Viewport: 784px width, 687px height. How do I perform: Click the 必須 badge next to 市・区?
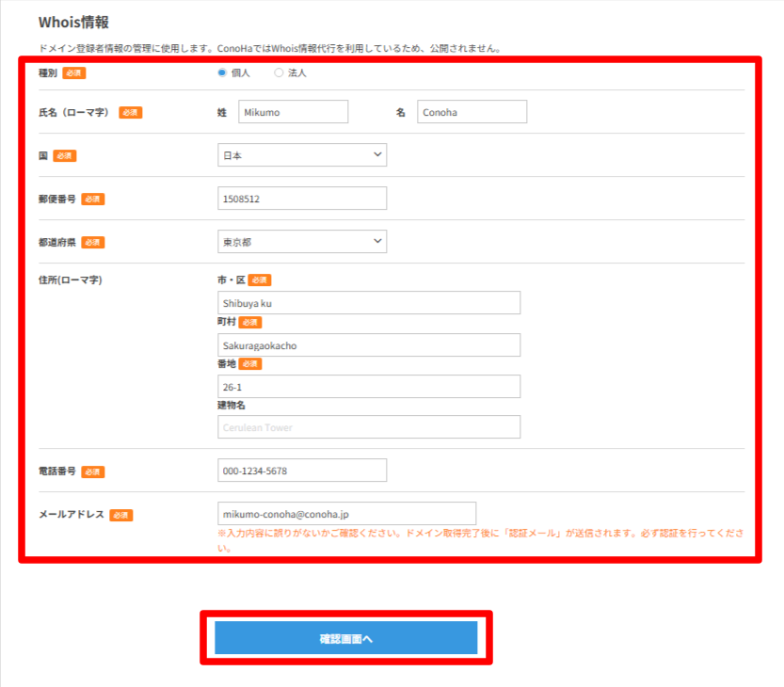260,280
